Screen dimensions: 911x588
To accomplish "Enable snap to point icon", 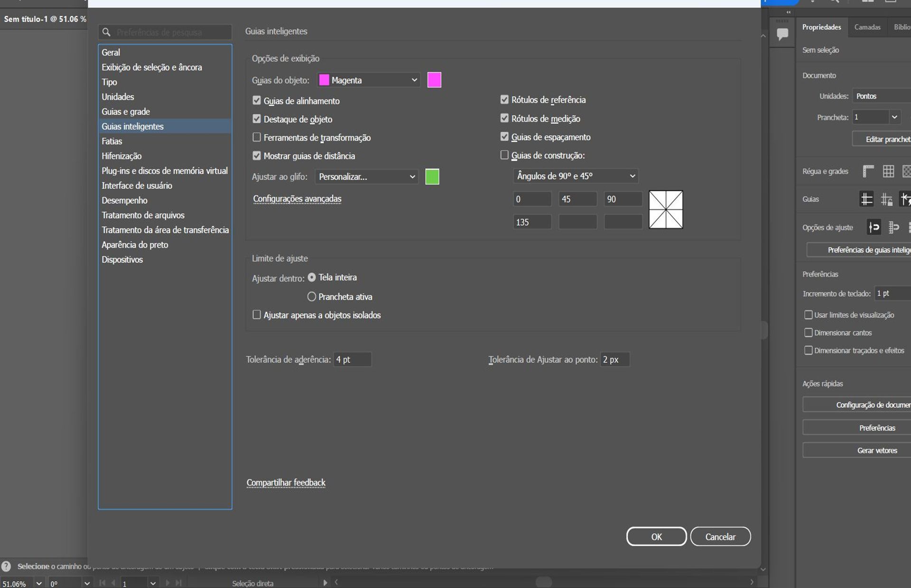I will coord(874,228).
